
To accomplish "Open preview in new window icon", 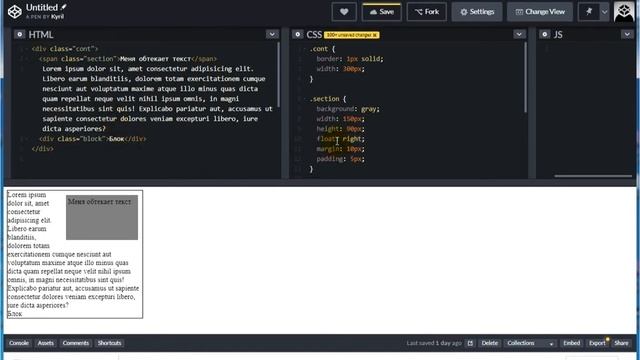I will click(470, 343).
